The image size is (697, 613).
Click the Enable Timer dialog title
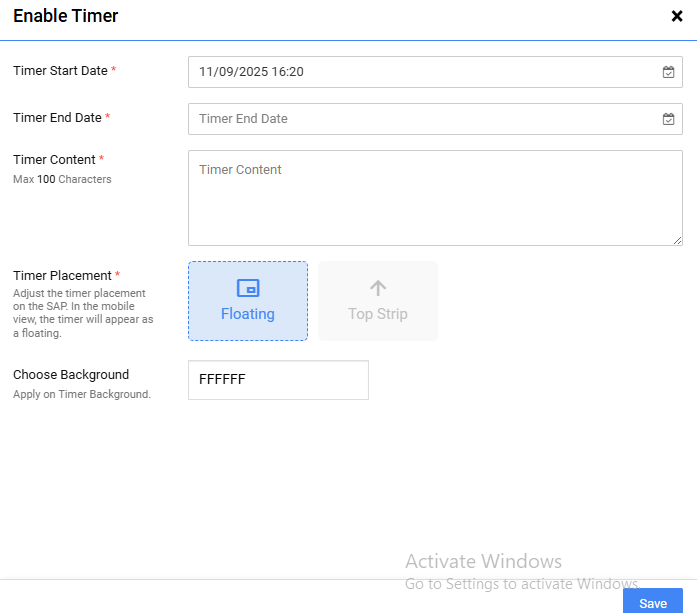pos(65,16)
